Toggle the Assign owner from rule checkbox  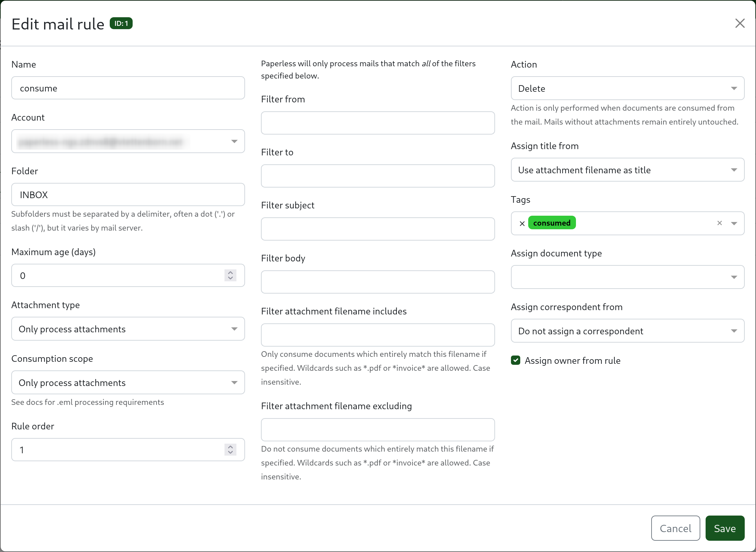pos(516,360)
